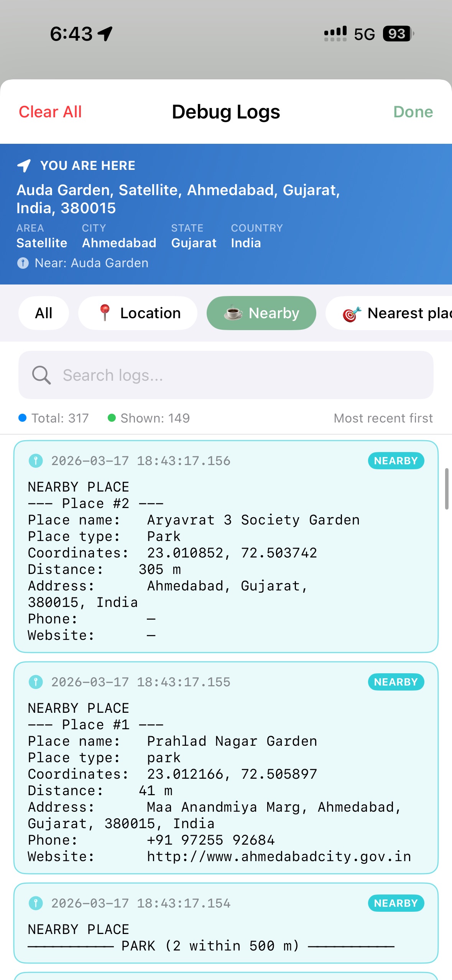Click the NEARBY badge on Aryavrat 3 entry
This screenshot has height=980, width=452.
point(396,460)
